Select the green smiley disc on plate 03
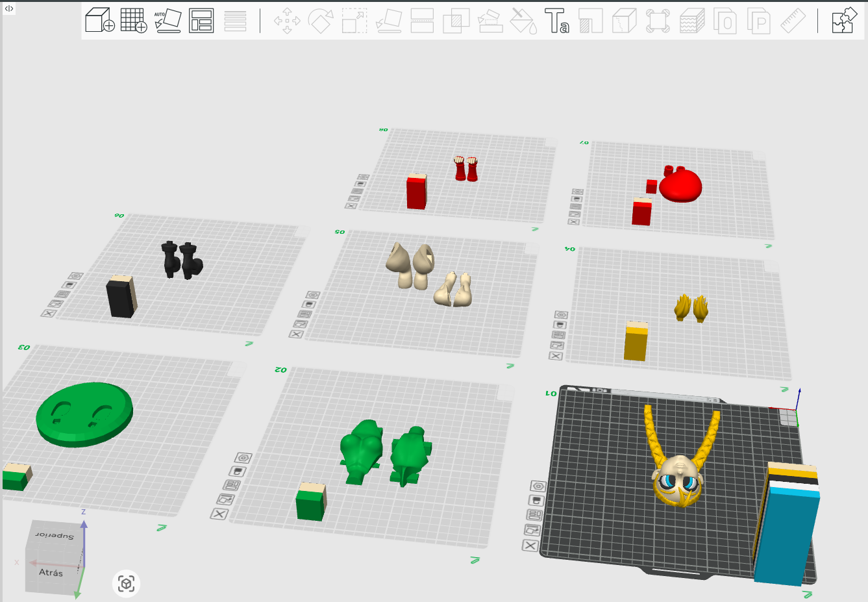The image size is (868, 602). [x=84, y=414]
